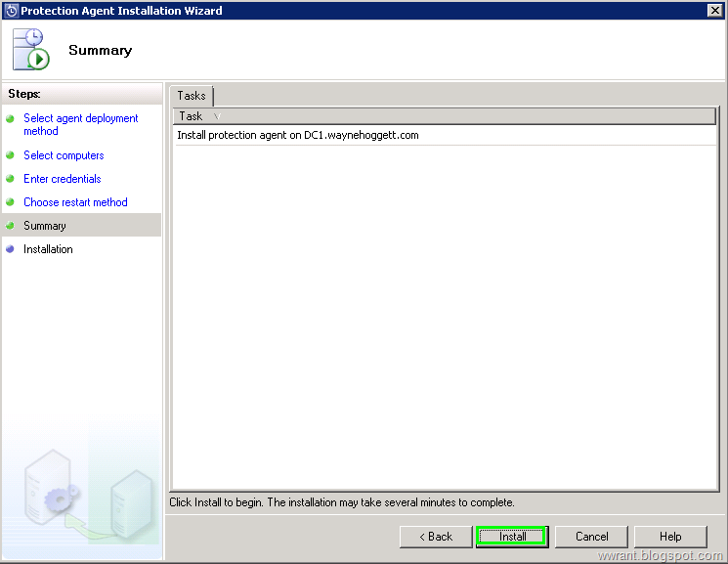This screenshot has width=728, height=564.
Task: Click the Steps: heading
Action: pyautogui.click(x=24, y=94)
